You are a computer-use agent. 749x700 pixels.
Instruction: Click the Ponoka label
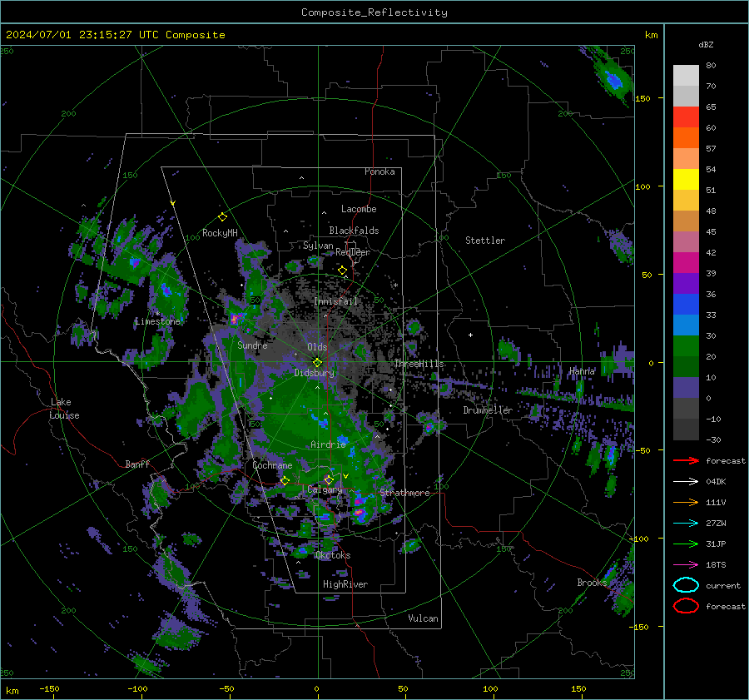point(379,171)
